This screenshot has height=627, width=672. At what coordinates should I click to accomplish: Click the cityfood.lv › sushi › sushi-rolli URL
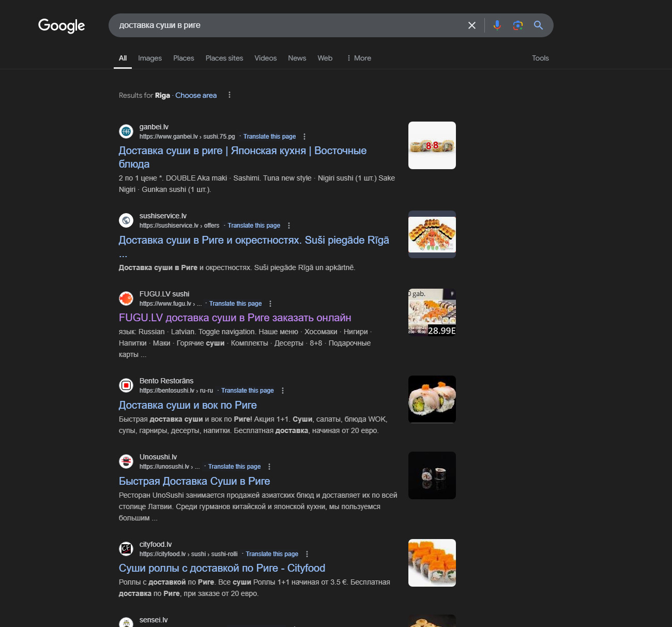click(189, 554)
